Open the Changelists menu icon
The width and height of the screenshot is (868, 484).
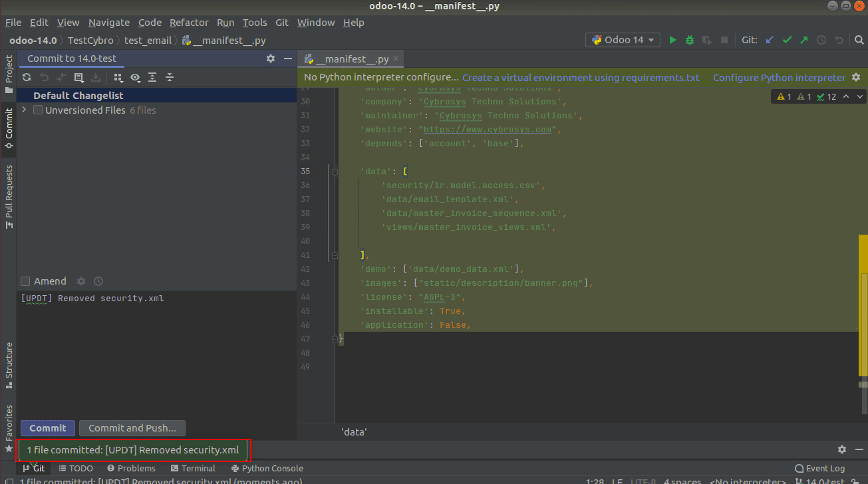tap(78, 77)
